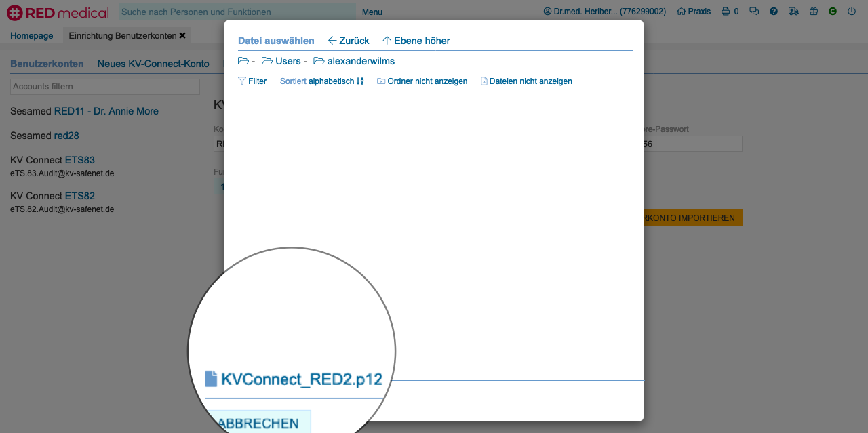Open the Menu in top bar
The image size is (868, 433).
[x=372, y=12]
